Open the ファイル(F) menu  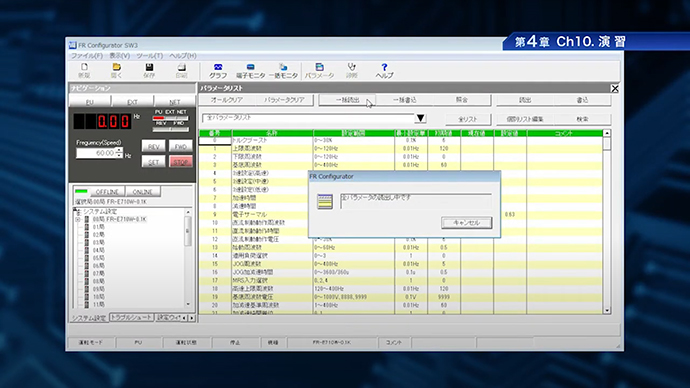87,56
